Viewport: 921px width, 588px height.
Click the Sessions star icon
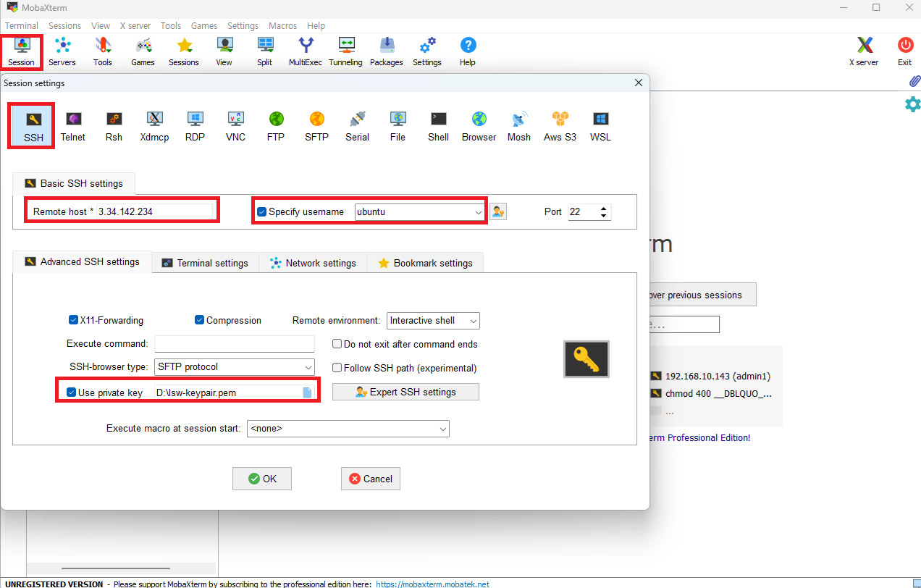click(184, 51)
